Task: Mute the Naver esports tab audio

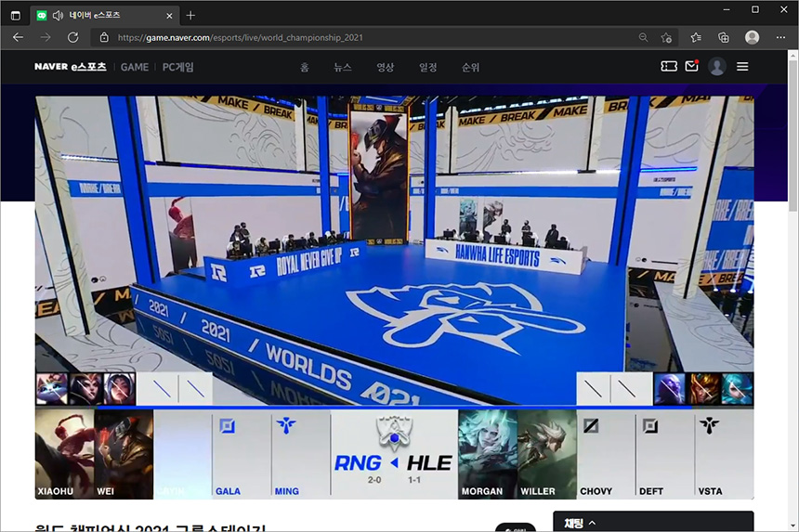Action: (x=59, y=16)
